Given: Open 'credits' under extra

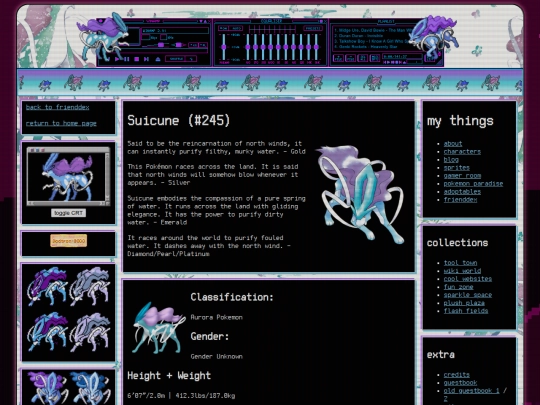Looking at the screenshot, I should point(457,375).
